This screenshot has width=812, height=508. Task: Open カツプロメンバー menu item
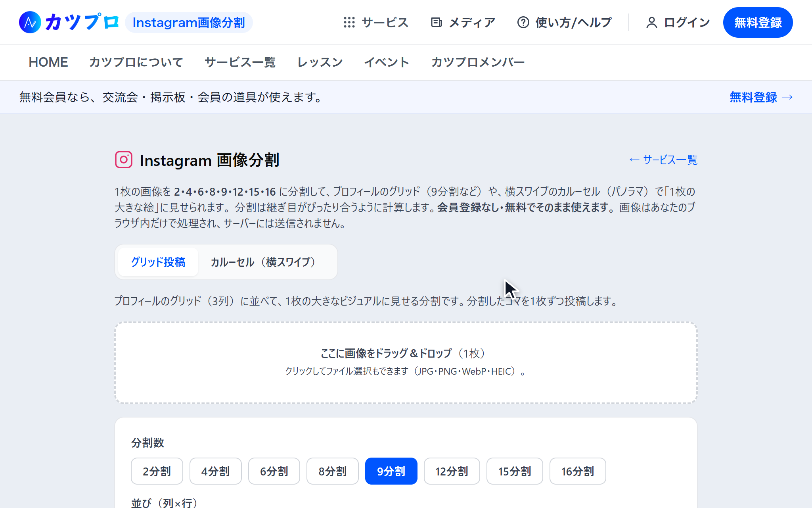coord(478,62)
